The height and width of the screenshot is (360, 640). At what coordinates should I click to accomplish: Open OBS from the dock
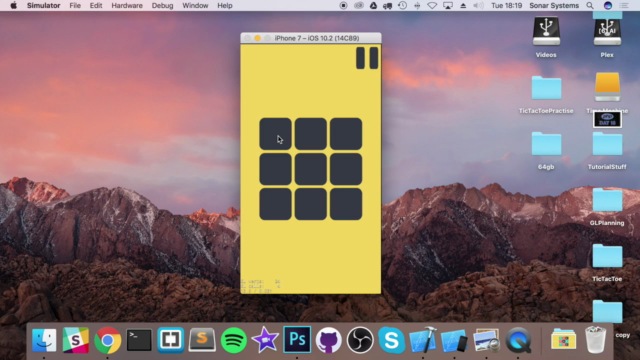pyautogui.click(x=360, y=340)
